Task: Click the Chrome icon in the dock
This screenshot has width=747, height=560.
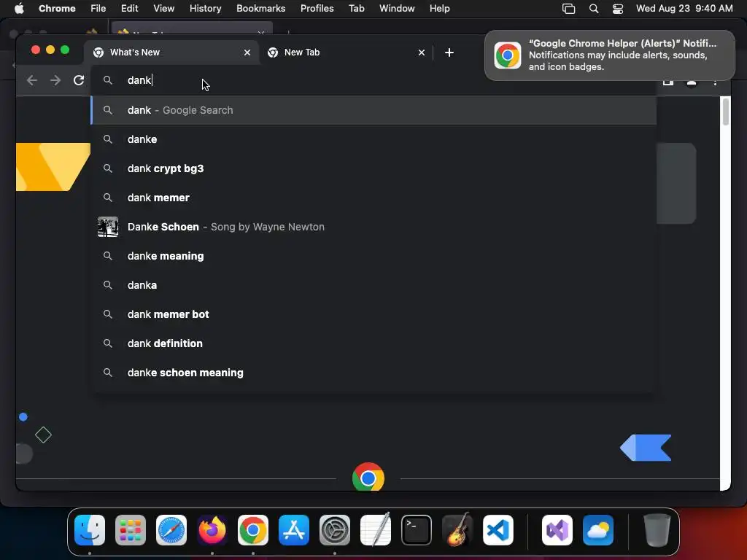Action: tap(253, 530)
